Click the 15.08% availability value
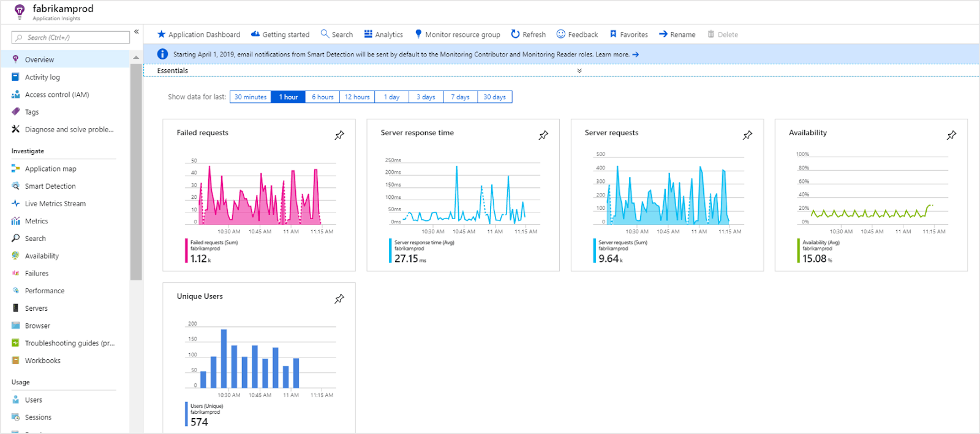The height and width of the screenshot is (434, 980). pos(817,259)
